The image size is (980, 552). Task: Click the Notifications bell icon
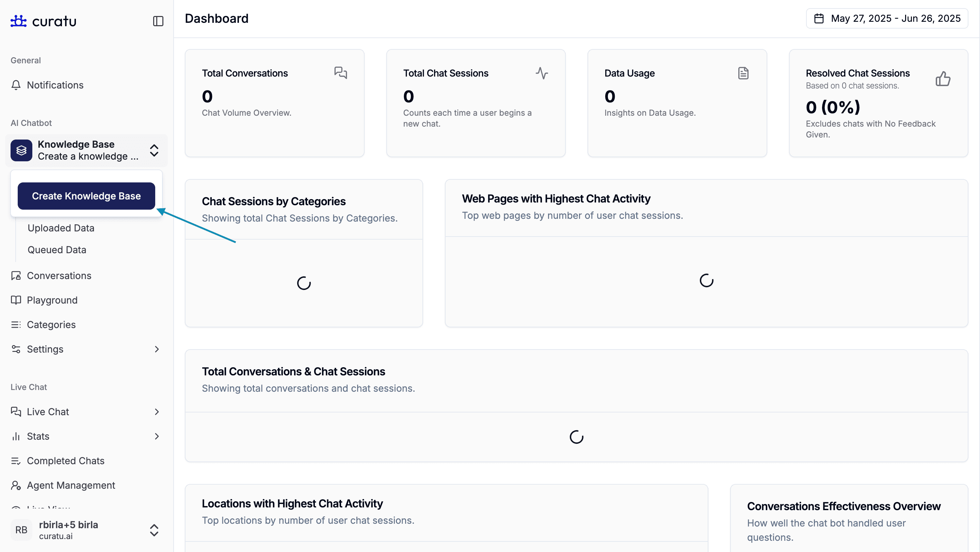tap(16, 85)
